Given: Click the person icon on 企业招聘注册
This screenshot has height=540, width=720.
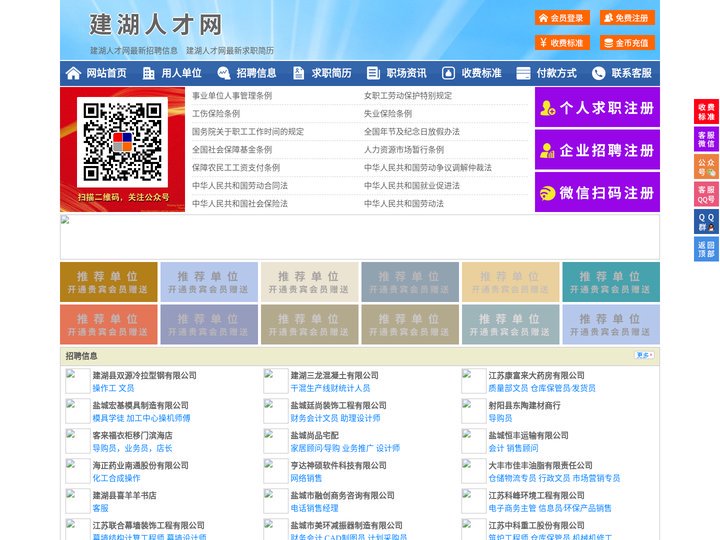Looking at the screenshot, I should point(547,150).
